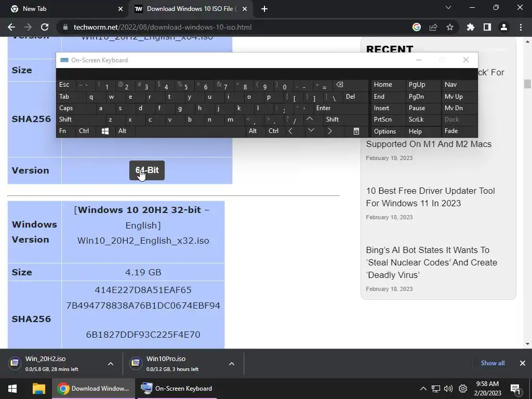Screen dimensions: 532x399
Task: Toggle left Alt key on keyboard
Action: tap(125, 131)
